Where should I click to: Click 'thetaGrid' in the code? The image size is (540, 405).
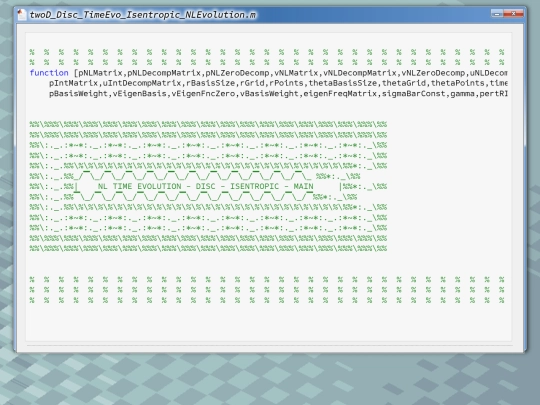[404, 83]
